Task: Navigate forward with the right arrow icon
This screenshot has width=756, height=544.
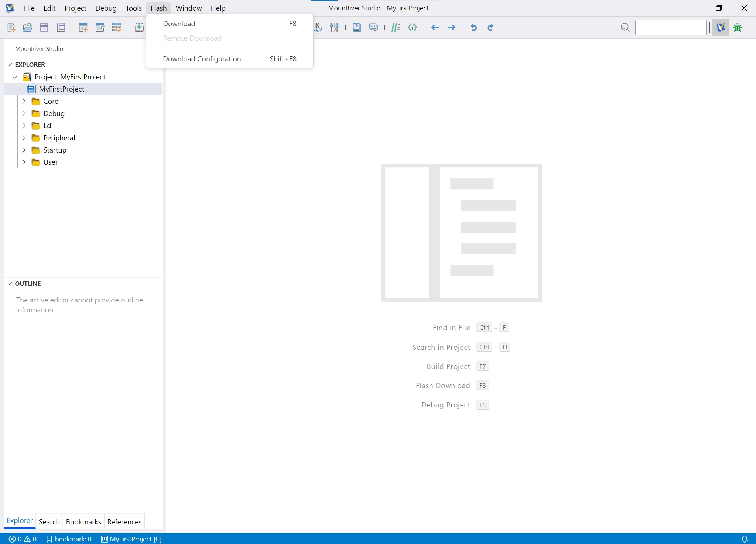Action: click(x=451, y=27)
